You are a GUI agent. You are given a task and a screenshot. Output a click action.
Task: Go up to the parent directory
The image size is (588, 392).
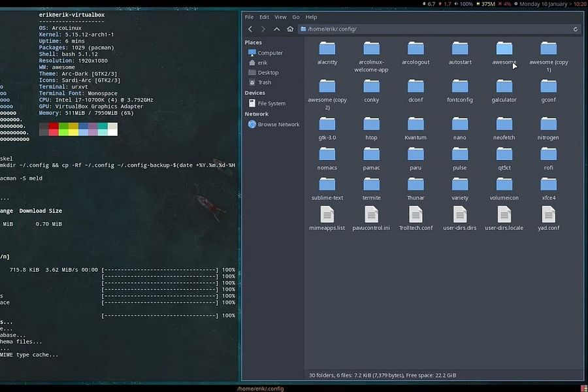coord(276,29)
